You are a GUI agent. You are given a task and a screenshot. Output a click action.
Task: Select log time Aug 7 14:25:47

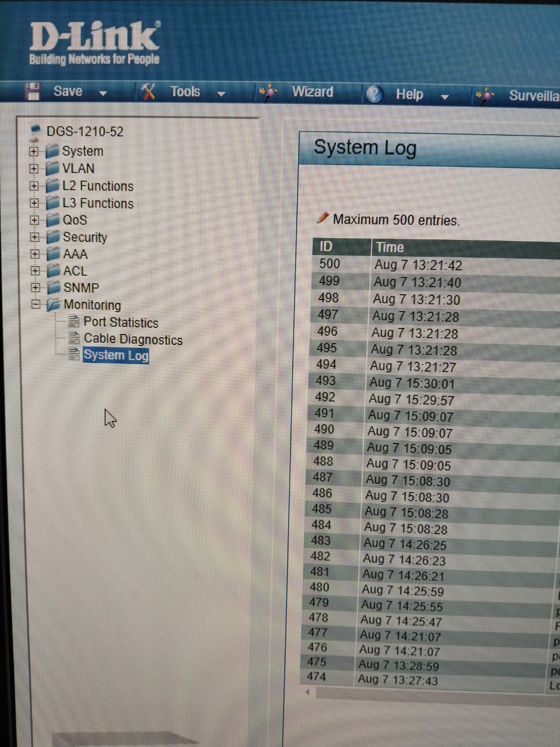pyautogui.click(x=401, y=621)
